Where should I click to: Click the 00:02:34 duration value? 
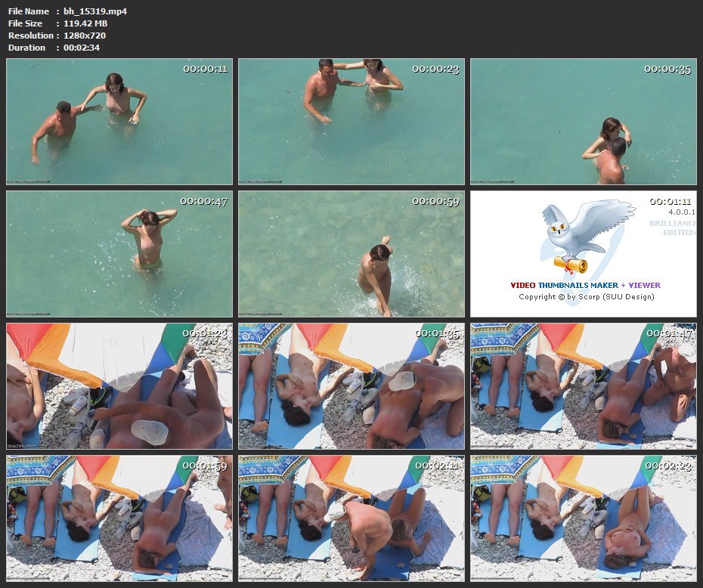tap(82, 48)
